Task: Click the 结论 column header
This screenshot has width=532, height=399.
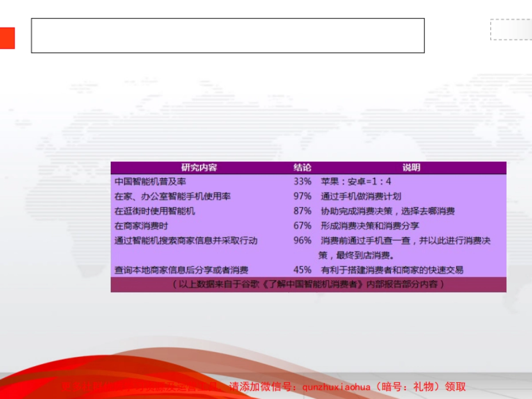Action: [x=303, y=168]
